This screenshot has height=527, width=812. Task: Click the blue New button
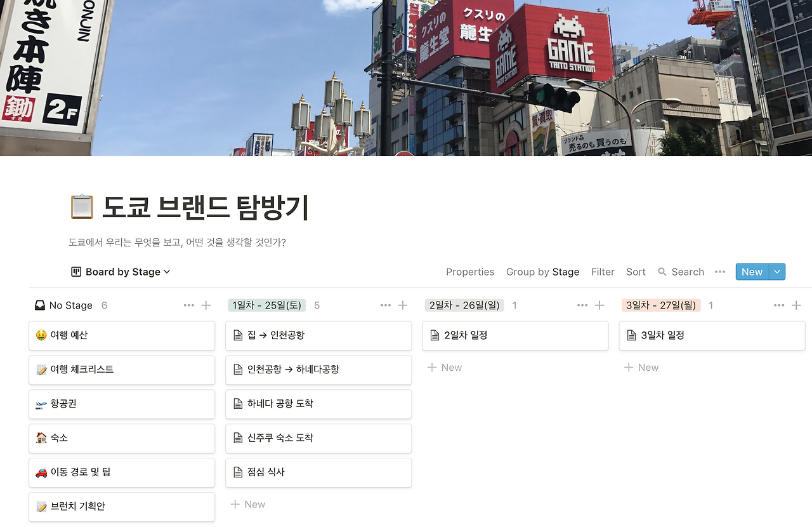click(752, 272)
